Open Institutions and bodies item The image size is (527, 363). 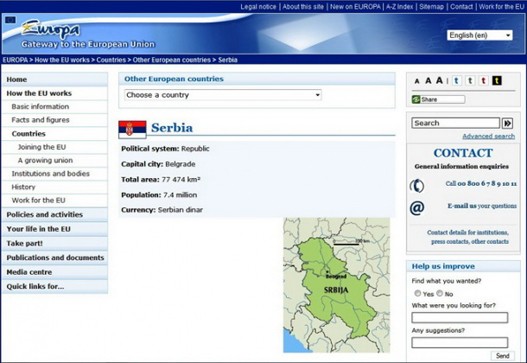[55, 174]
